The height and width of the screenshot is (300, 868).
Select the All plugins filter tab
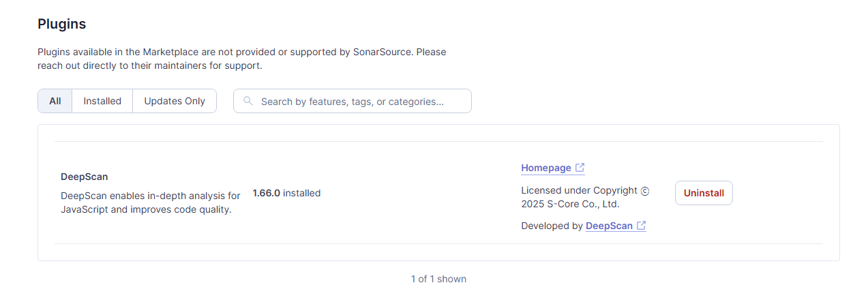click(x=55, y=101)
